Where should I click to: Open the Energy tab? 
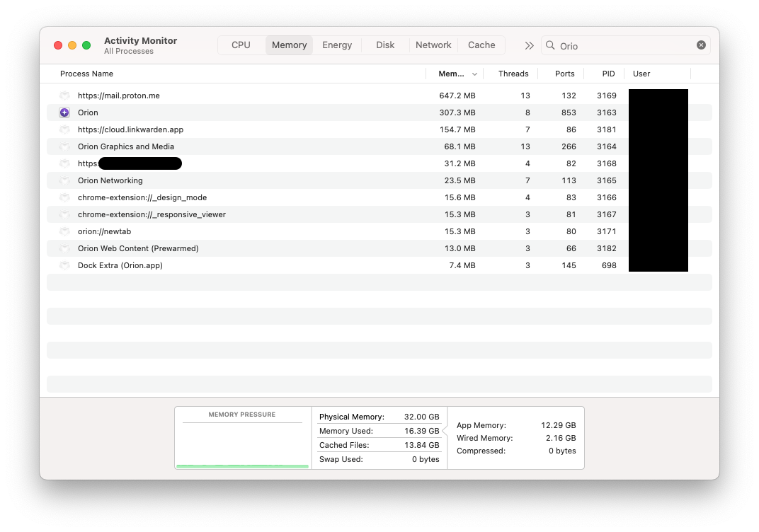coord(337,45)
